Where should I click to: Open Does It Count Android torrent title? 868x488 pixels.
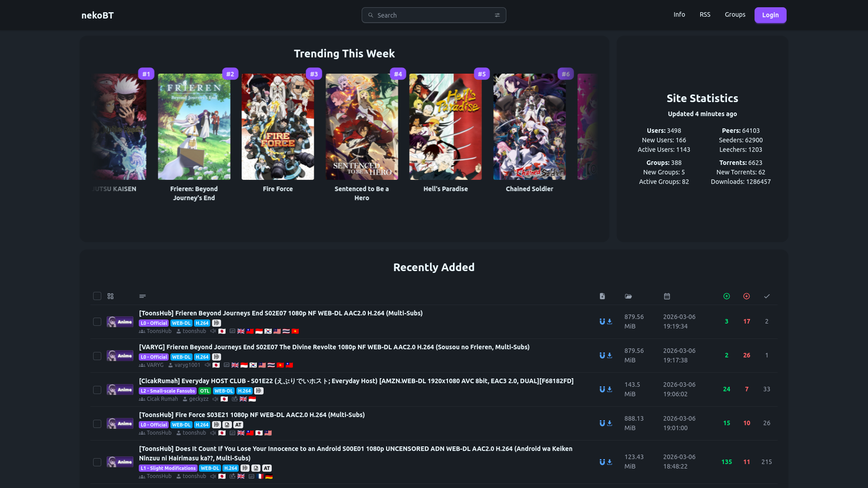coord(356,453)
